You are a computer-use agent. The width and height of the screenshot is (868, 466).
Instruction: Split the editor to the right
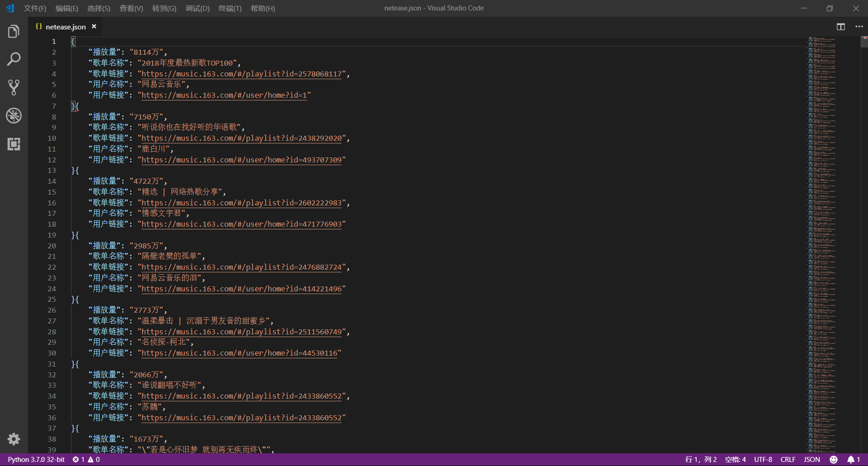tap(841, 27)
